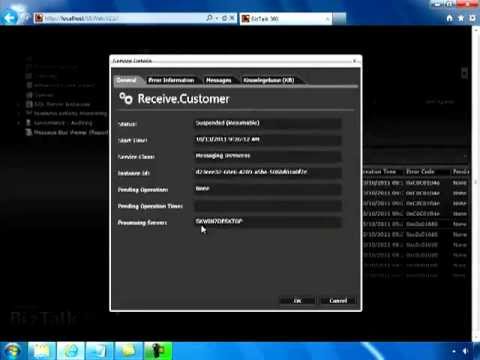Switch to the Error Information tab
This screenshot has width=480, height=360.
[x=171, y=80]
